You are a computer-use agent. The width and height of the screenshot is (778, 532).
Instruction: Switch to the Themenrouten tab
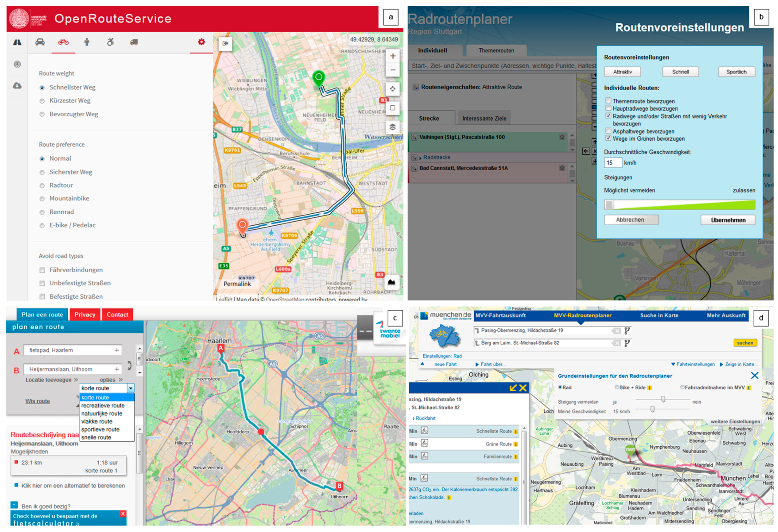[x=496, y=51]
